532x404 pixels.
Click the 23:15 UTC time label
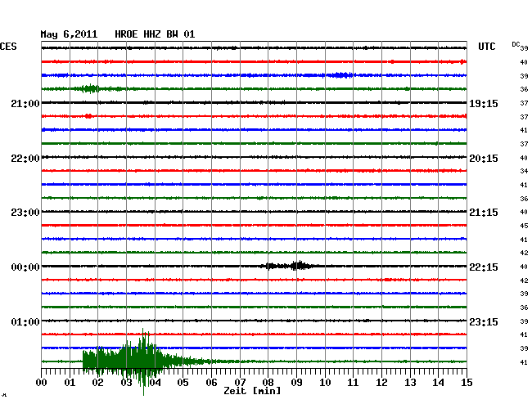(x=484, y=321)
